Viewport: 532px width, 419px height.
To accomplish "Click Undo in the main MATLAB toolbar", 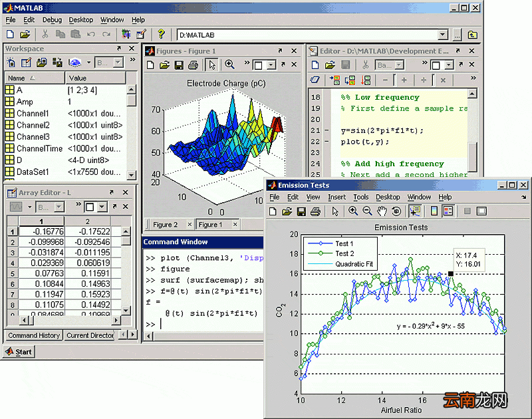I will pyautogui.click(x=90, y=34).
